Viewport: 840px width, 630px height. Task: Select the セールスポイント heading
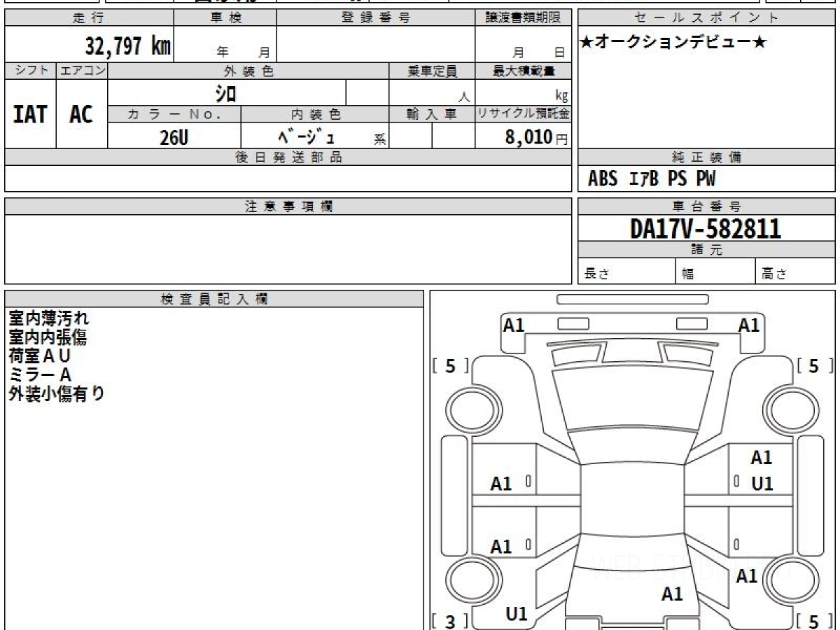point(706,18)
